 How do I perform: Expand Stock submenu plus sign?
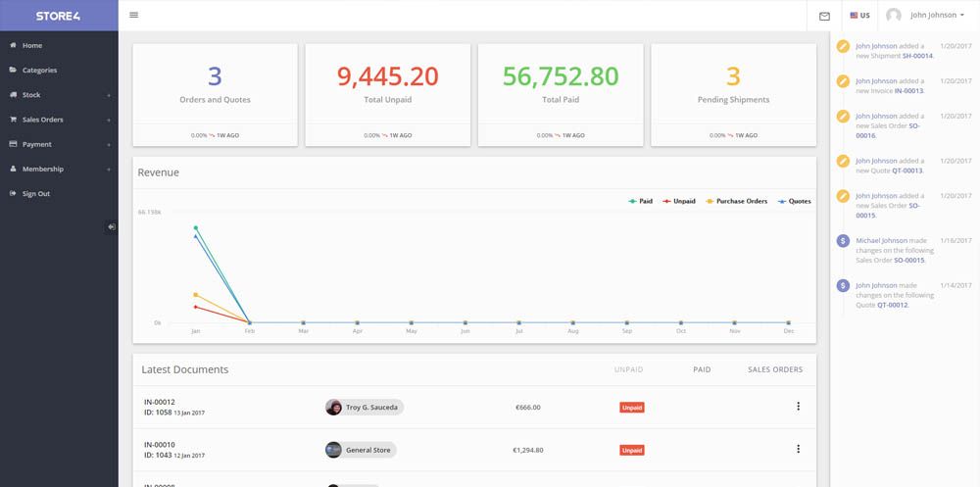point(109,96)
